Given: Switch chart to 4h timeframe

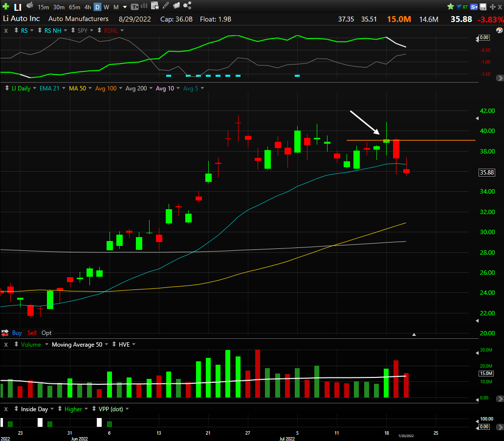Looking at the screenshot, I should coord(88,7).
